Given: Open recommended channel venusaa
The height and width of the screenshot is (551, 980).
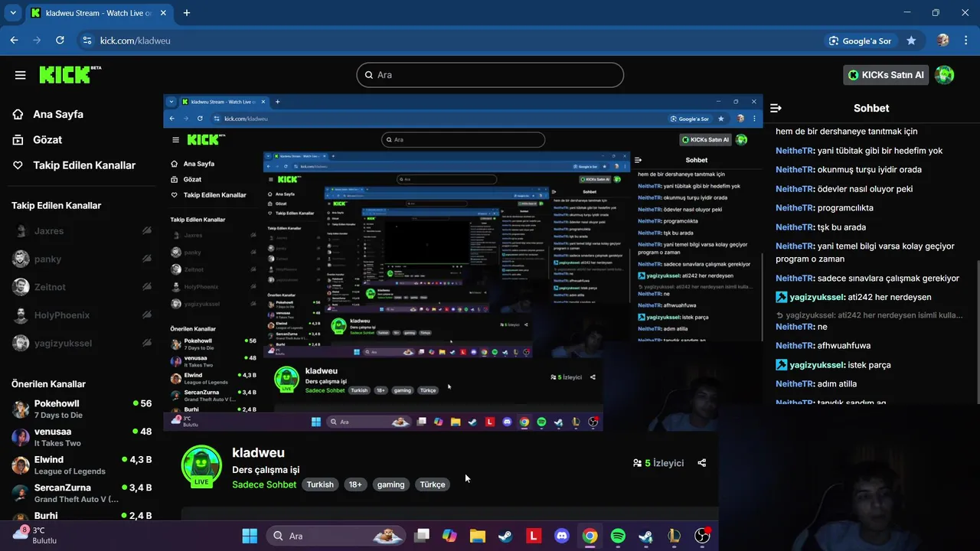Looking at the screenshot, I should [x=81, y=437].
